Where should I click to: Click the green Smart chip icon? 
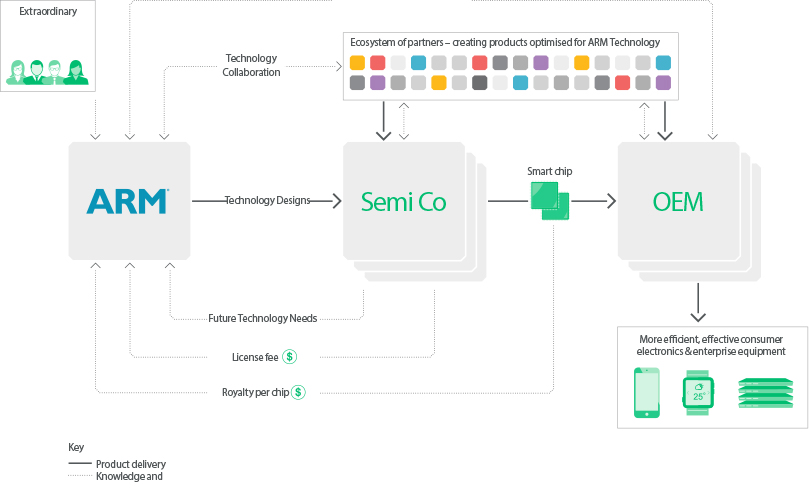tap(549, 201)
